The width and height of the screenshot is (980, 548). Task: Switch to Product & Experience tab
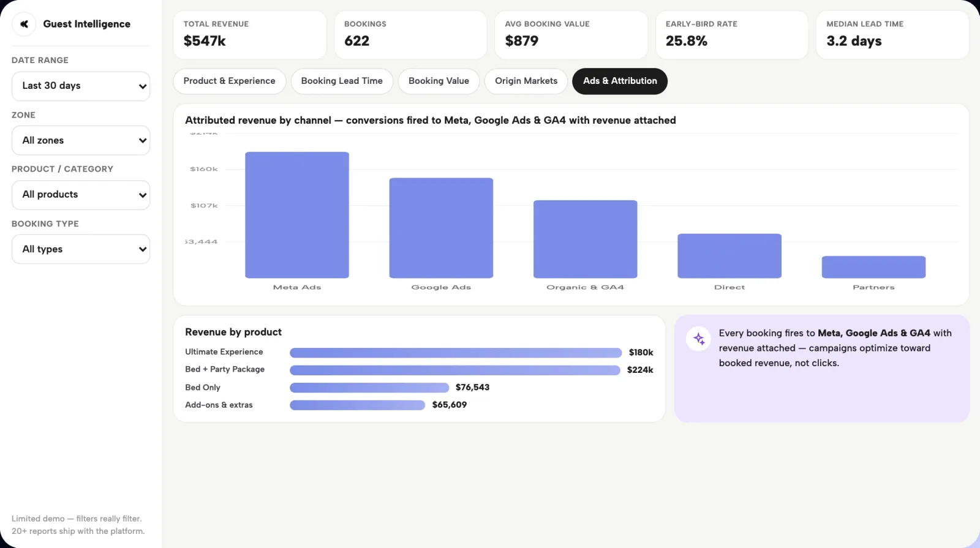tap(230, 81)
